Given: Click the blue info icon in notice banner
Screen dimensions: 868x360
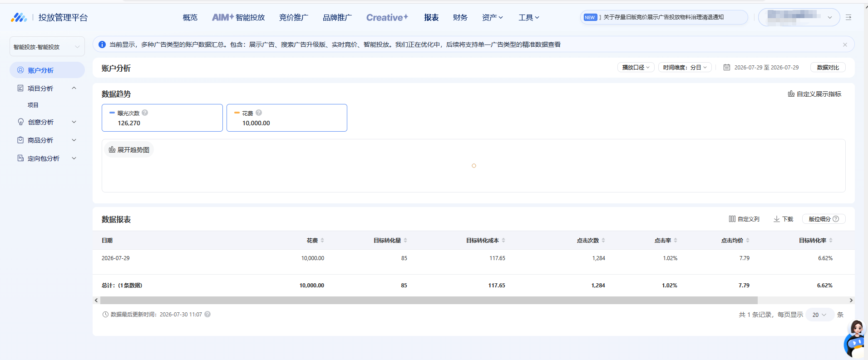Looking at the screenshot, I should click(102, 44).
